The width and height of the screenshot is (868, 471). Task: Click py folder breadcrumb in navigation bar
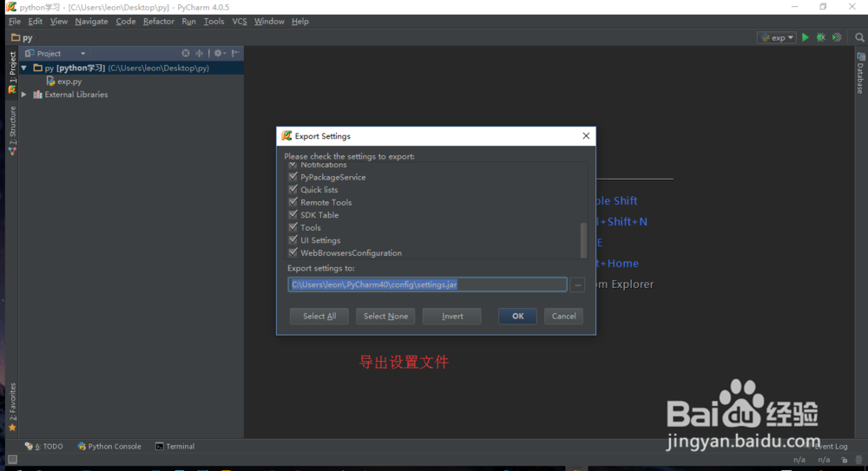pyautogui.click(x=23, y=37)
